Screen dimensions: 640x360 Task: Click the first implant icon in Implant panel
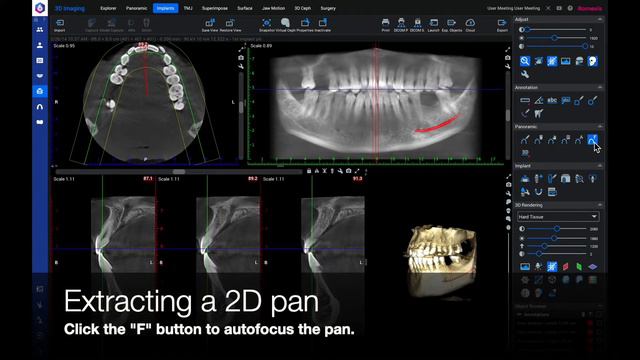coord(525,179)
